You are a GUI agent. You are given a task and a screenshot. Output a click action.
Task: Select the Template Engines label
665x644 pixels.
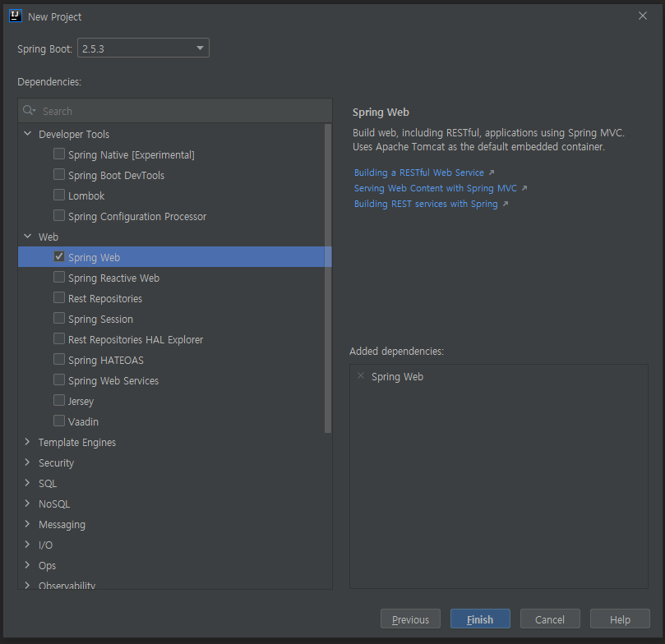click(x=77, y=442)
